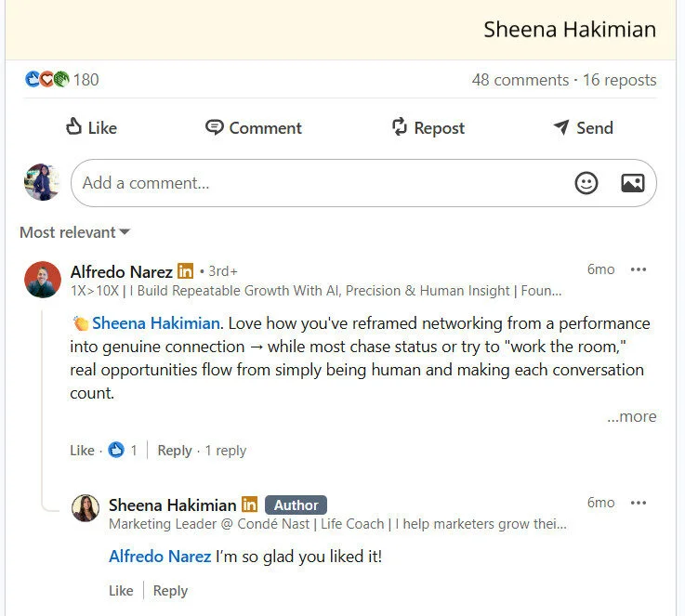Click the 3rd+ connection degree label

[x=223, y=271]
